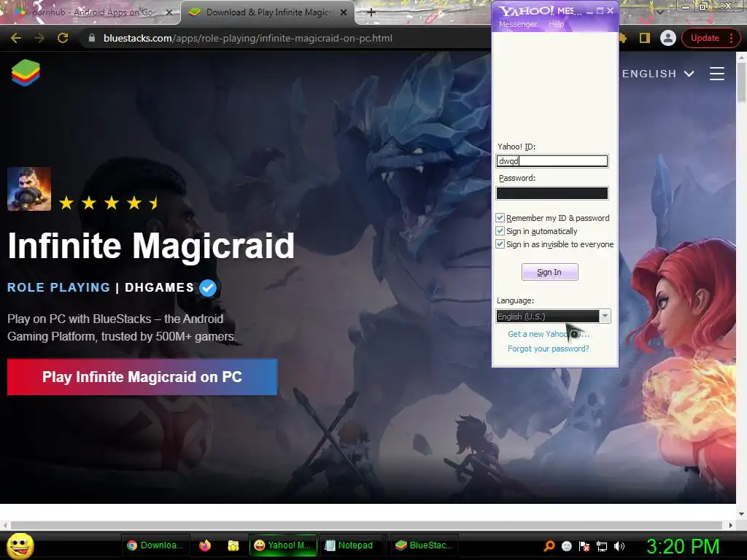
Task: Open the ENGLISH language selector
Action: point(657,74)
